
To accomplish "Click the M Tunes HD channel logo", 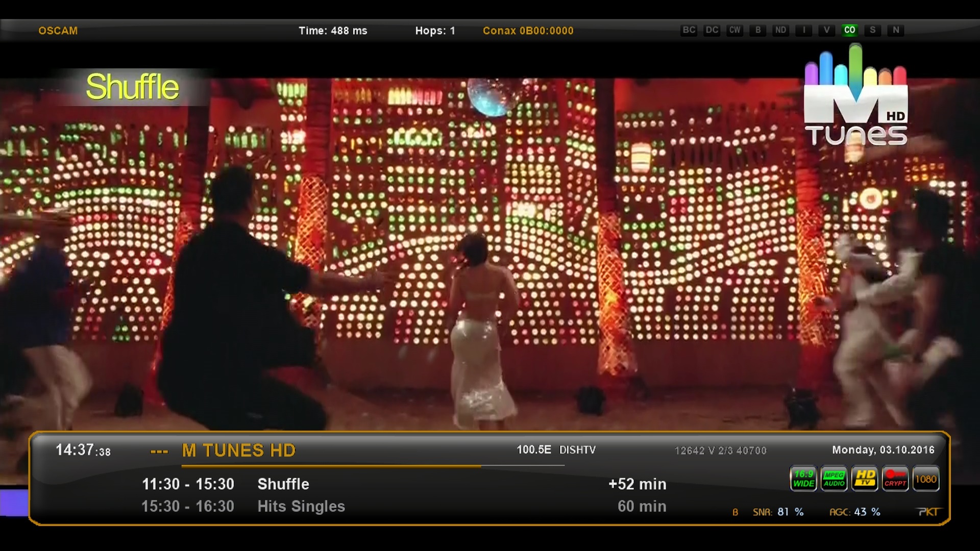I will [x=856, y=95].
